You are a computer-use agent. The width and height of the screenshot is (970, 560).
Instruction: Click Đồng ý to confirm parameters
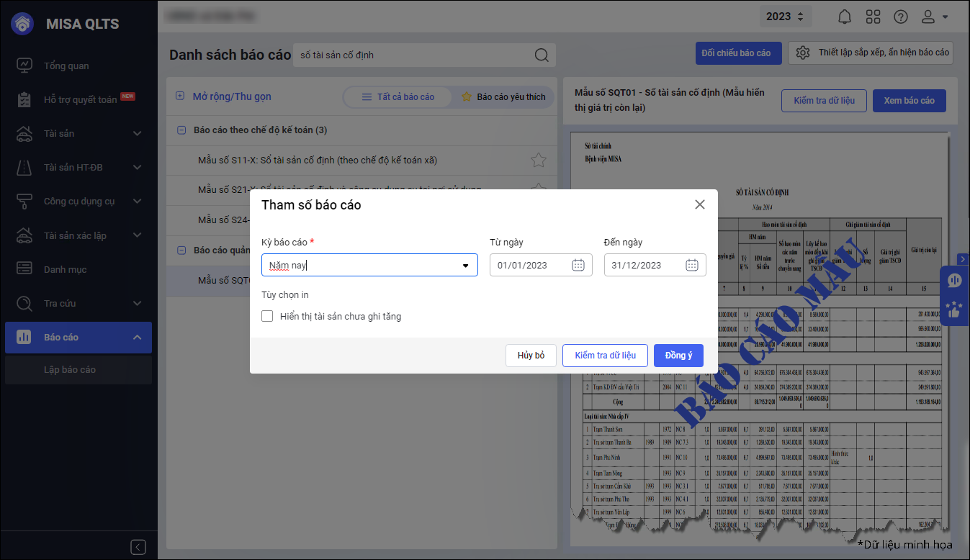point(678,356)
